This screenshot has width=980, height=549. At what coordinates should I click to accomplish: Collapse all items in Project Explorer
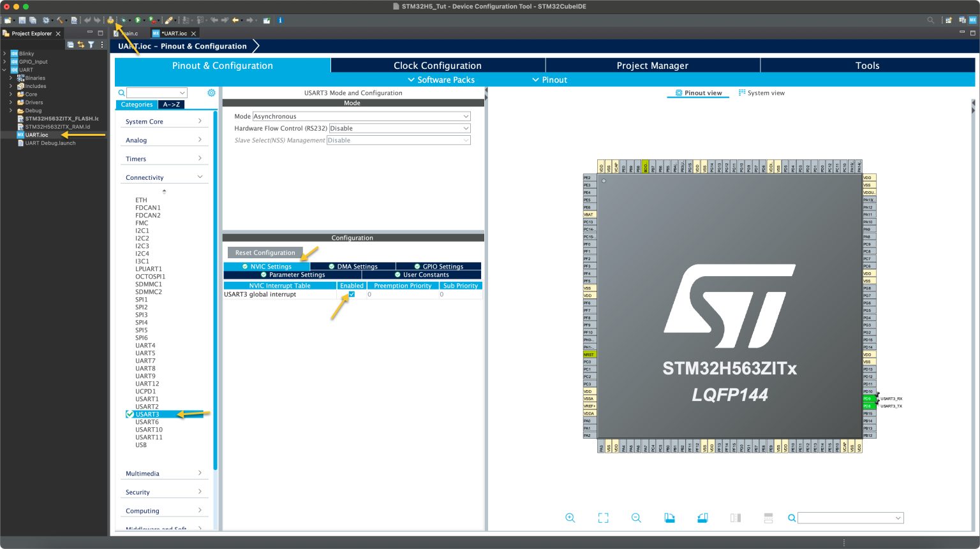coord(70,45)
